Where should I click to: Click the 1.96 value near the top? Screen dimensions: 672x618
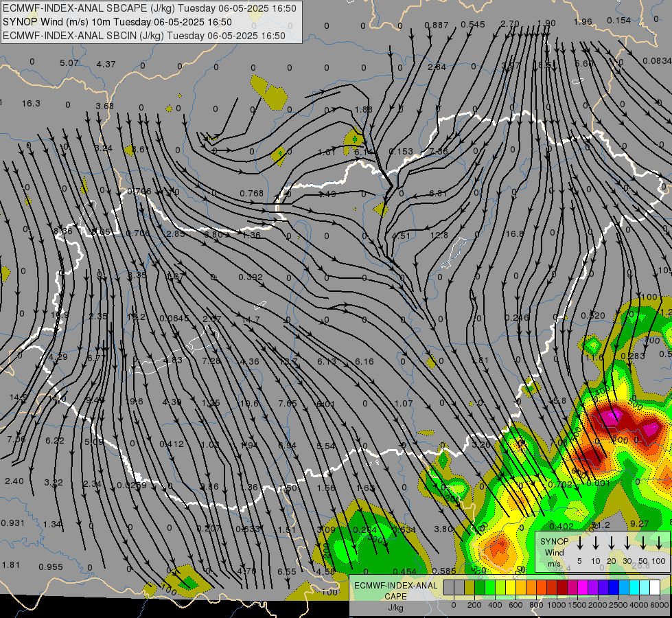point(583,21)
